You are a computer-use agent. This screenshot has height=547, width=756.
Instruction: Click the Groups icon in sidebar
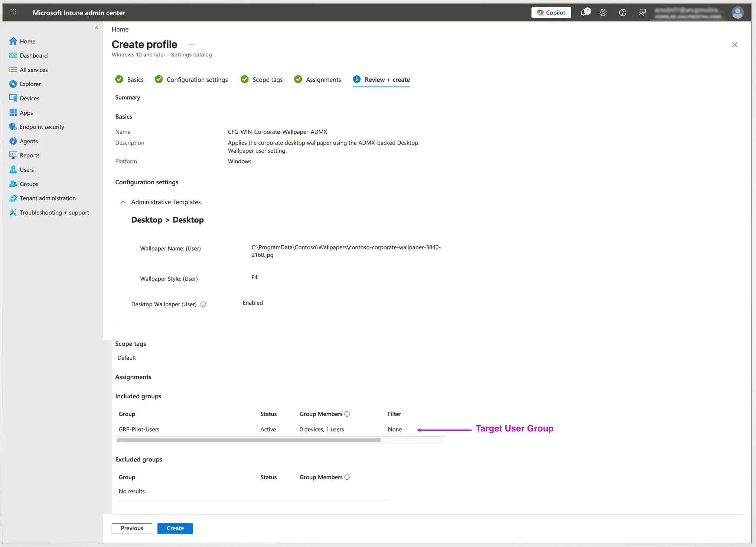point(13,184)
